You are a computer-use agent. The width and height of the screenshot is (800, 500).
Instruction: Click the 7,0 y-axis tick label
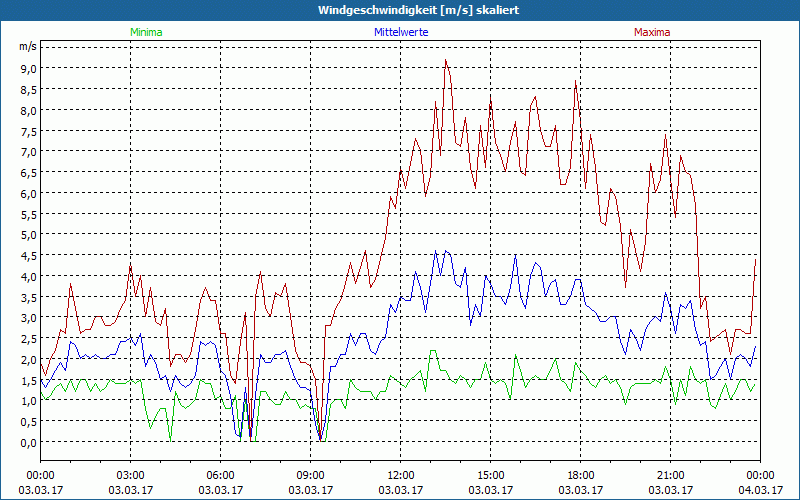click(x=27, y=151)
